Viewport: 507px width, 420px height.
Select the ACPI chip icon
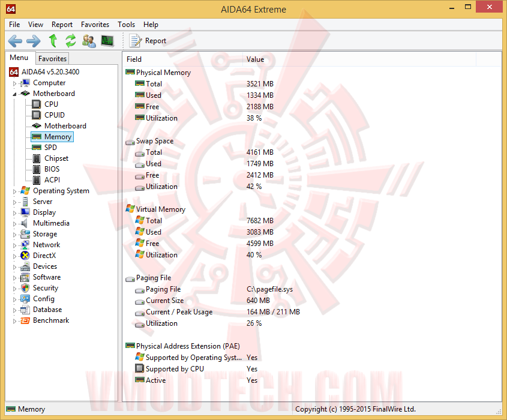pyautogui.click(x=37, y=180)
